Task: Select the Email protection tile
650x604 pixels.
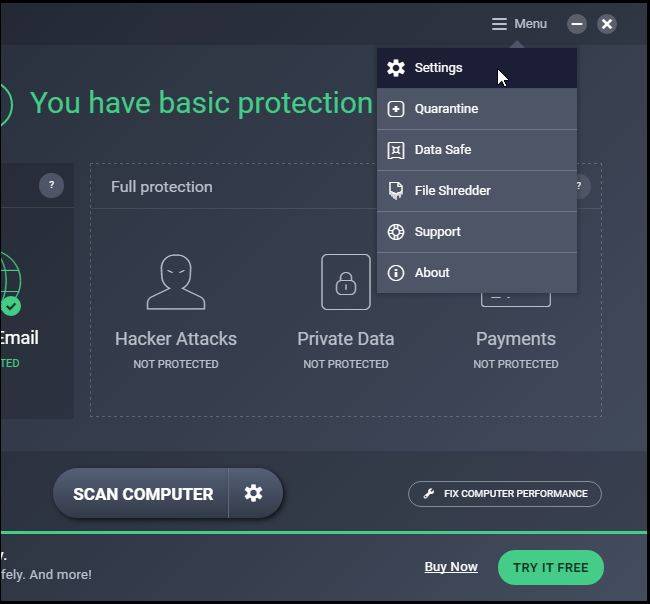Action: 19,311
